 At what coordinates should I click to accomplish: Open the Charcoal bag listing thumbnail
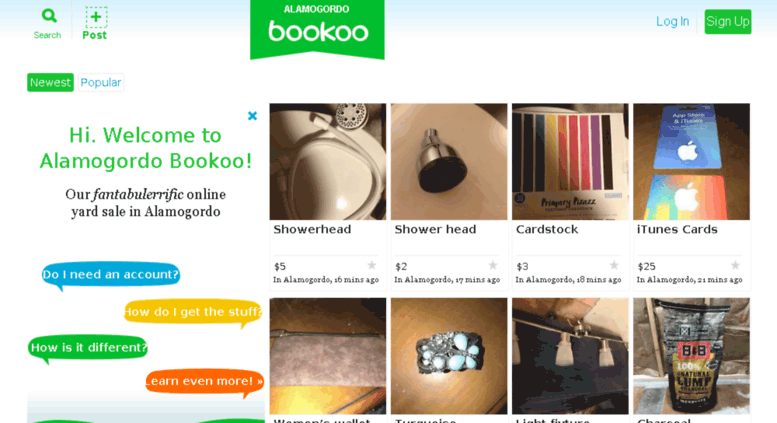click(691, 356)
